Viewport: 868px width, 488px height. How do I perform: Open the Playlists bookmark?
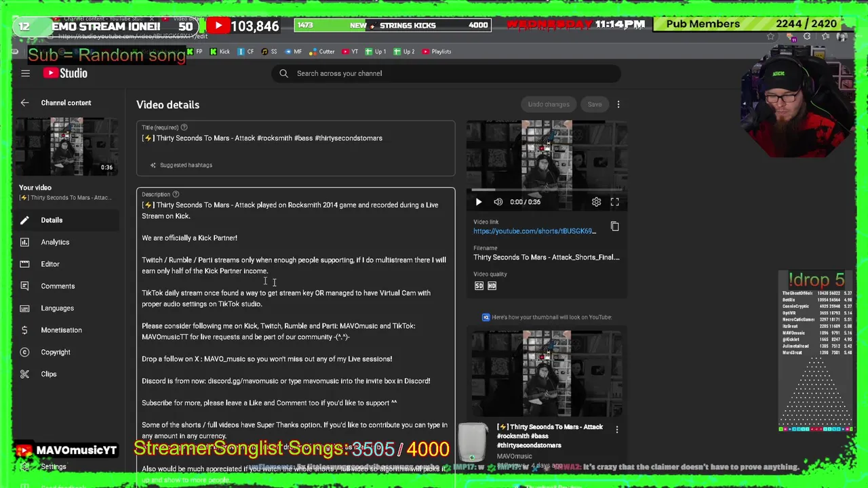(x=437, y=52)
